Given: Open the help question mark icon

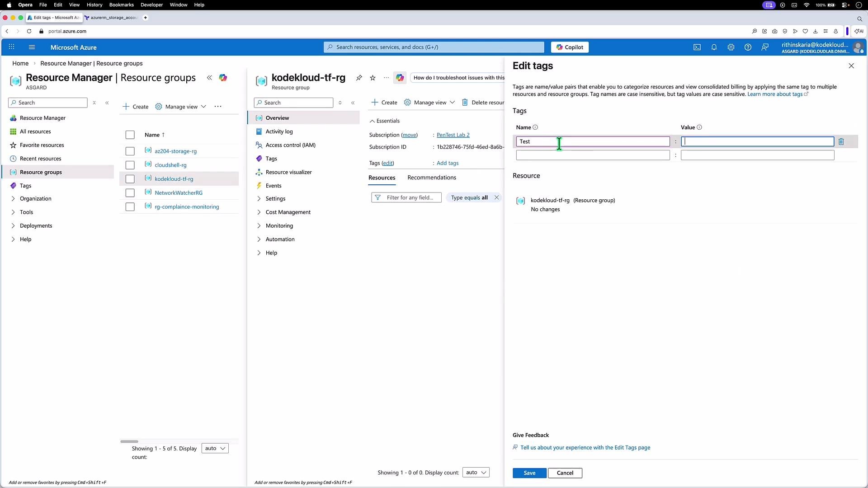Looking at the screenshot, I should click(748, 47).
